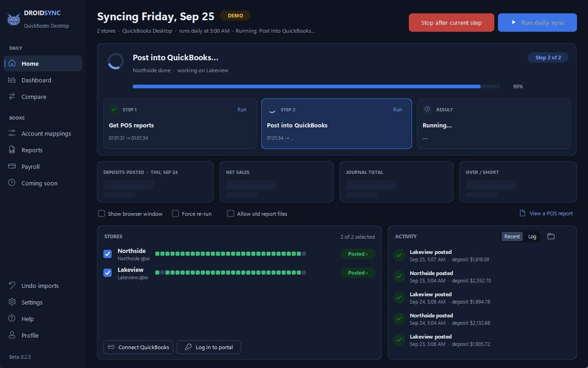
Task: Click checkmark icon beside Sep 23 Lakeview posted
Action: (x=399, y=340)
